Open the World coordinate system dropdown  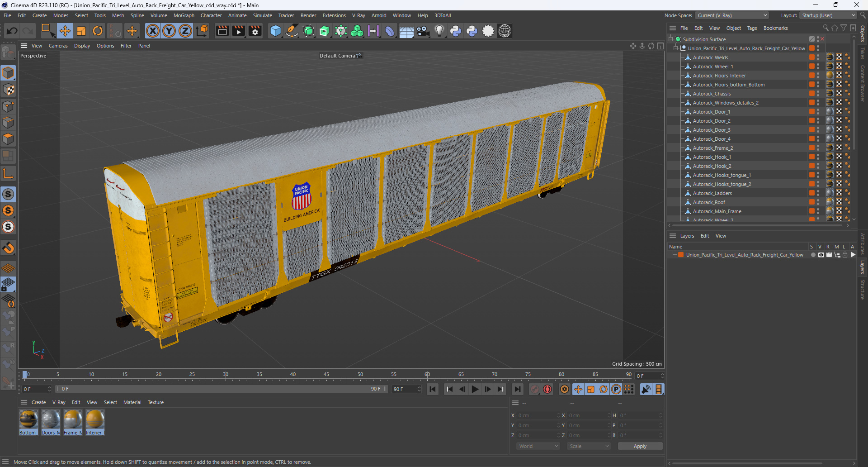click(x=538, y=446)
